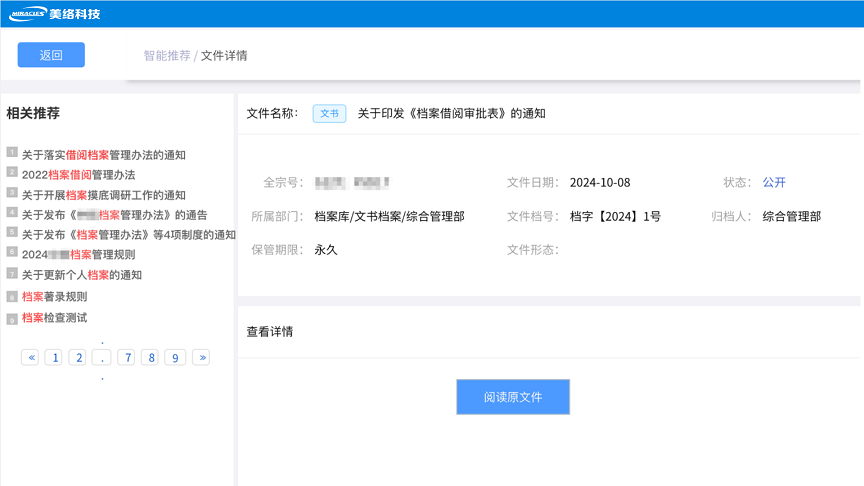Click the 阅读原文件 button
864x486 pixels.
coord(513,397)
